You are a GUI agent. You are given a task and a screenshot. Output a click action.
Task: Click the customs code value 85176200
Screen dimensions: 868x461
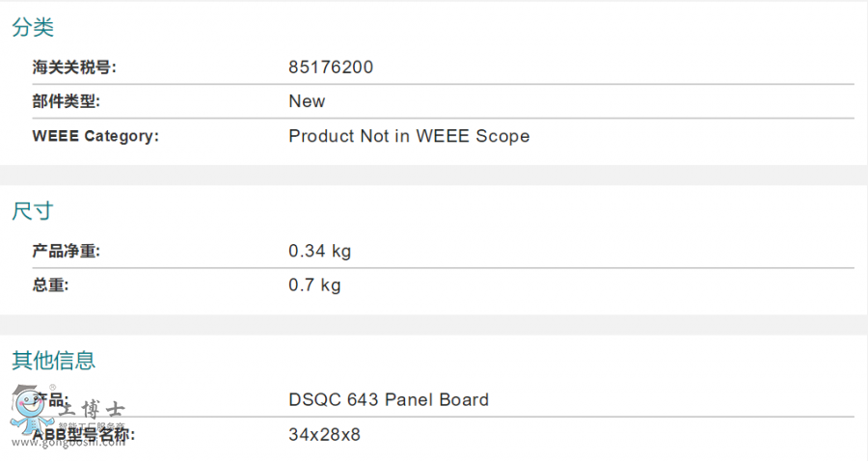331,68
